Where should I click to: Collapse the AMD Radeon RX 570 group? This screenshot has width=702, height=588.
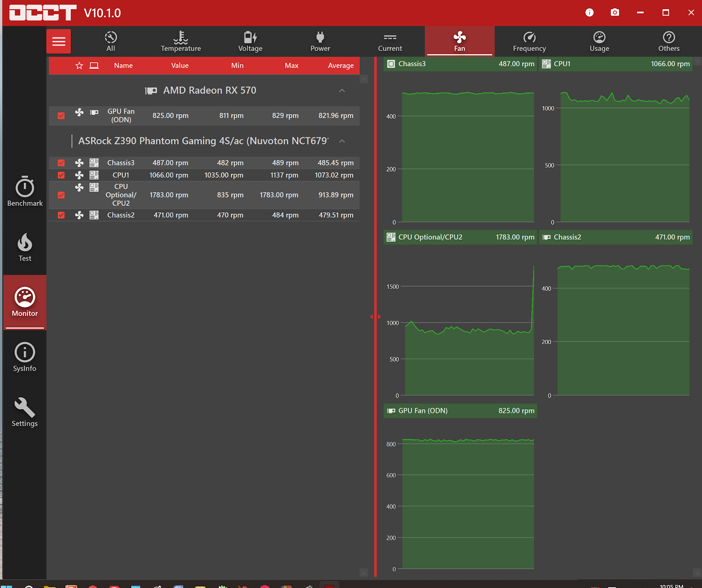342,90
